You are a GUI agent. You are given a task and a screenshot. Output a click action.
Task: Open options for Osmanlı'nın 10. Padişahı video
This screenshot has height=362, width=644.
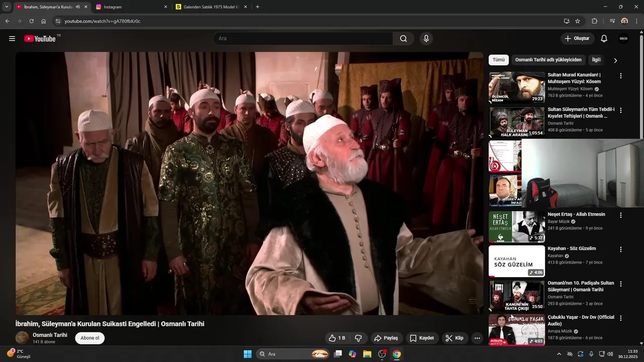coord(620,284)
